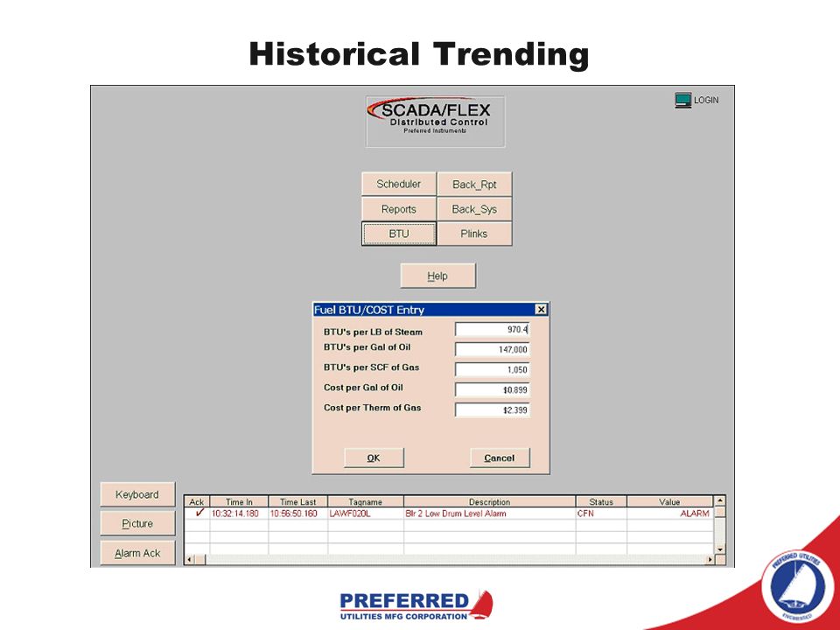Click alarm list scroll left arrow
The image size is (840, 630).
click(190, 560)
